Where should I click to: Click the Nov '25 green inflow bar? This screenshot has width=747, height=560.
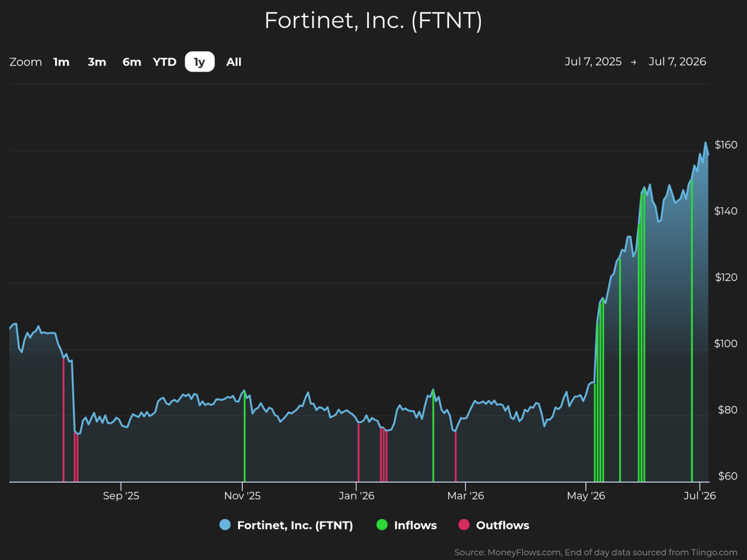point(244,436)
